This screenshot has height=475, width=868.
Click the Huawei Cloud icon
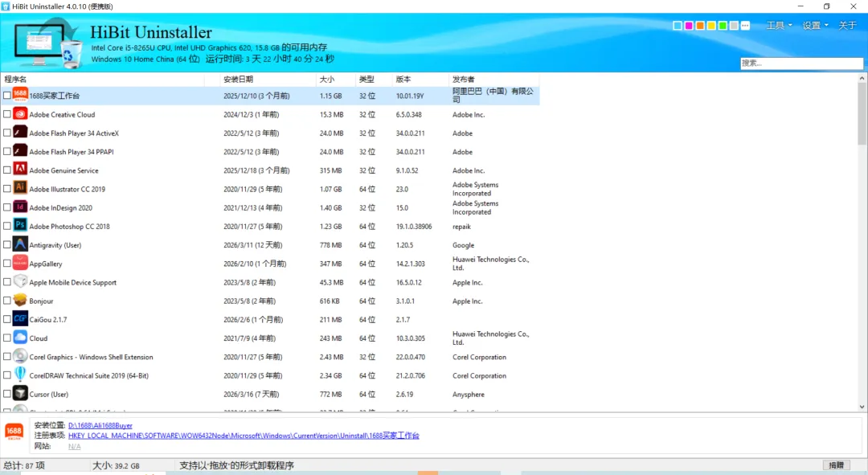[20, 338]
